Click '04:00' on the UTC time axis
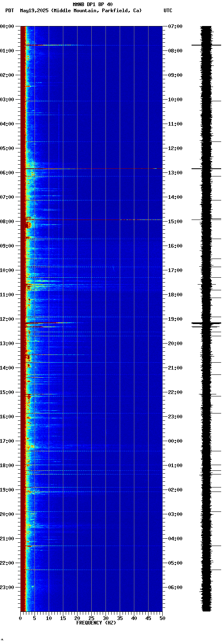This screenshot has width=224, height=644. coord(175,539)
